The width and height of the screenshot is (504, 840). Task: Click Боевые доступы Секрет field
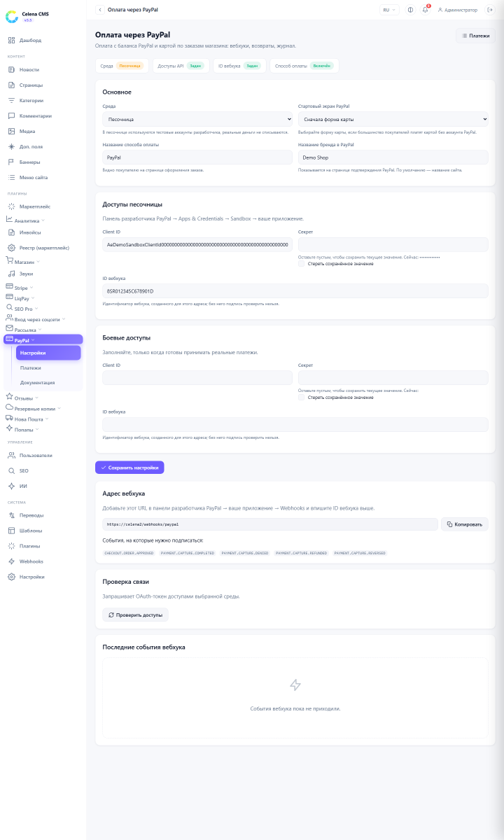tap(393, 378)
